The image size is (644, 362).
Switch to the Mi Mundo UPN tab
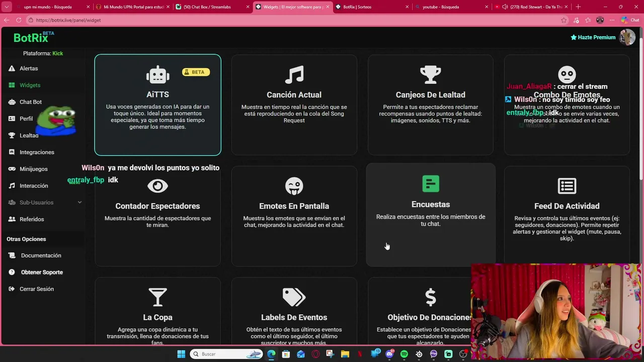coord(132,7)
